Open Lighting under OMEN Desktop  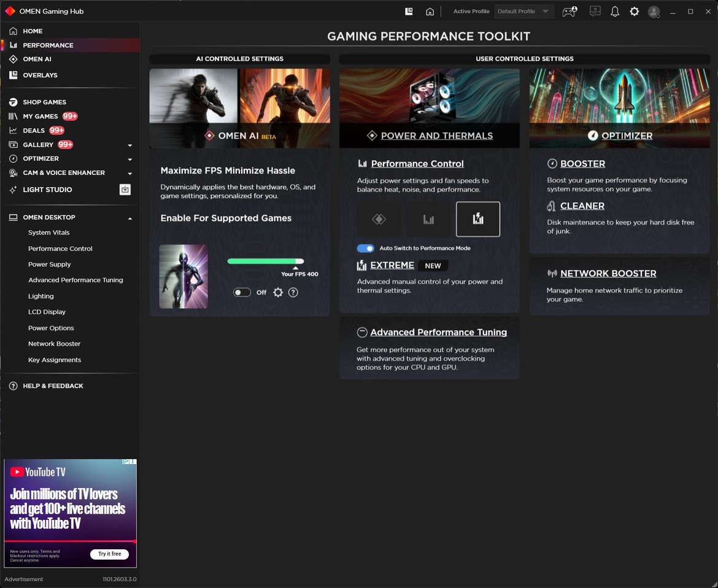point(41,296)
